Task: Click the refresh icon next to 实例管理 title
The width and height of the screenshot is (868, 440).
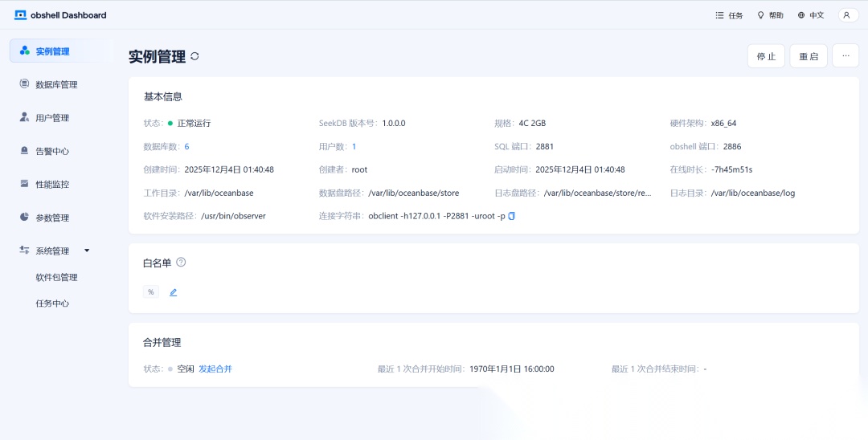Action: [x=194, y=56]
